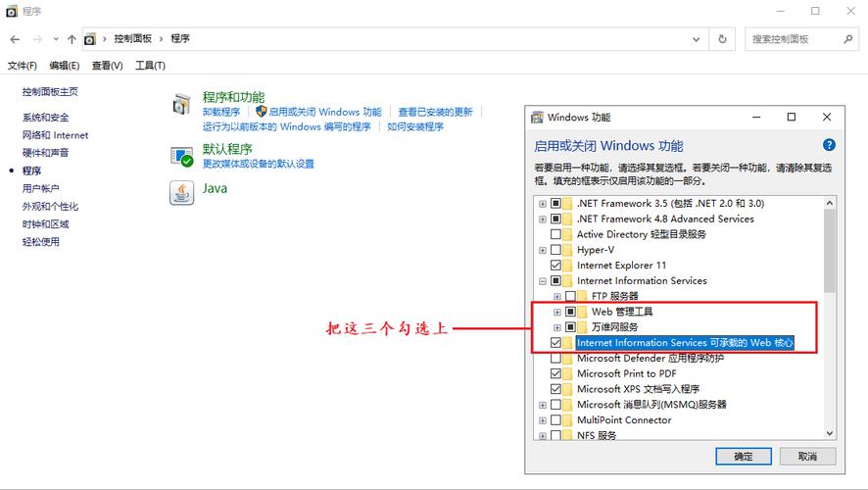The height and width of the screenshot is (490, 868).
Task: Click the features list scrollbar thumb
Action: [829, 251]
